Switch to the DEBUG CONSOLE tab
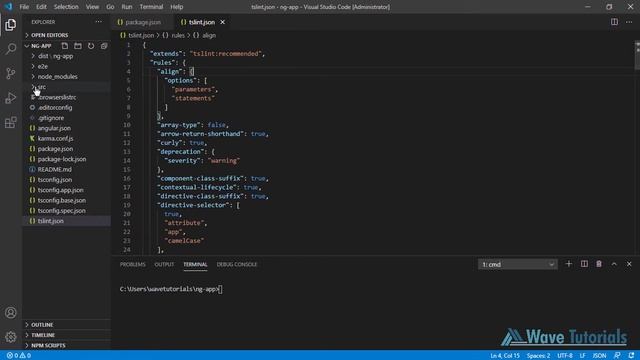This screenshot has height=360, width=640. (x=237, y=264)
